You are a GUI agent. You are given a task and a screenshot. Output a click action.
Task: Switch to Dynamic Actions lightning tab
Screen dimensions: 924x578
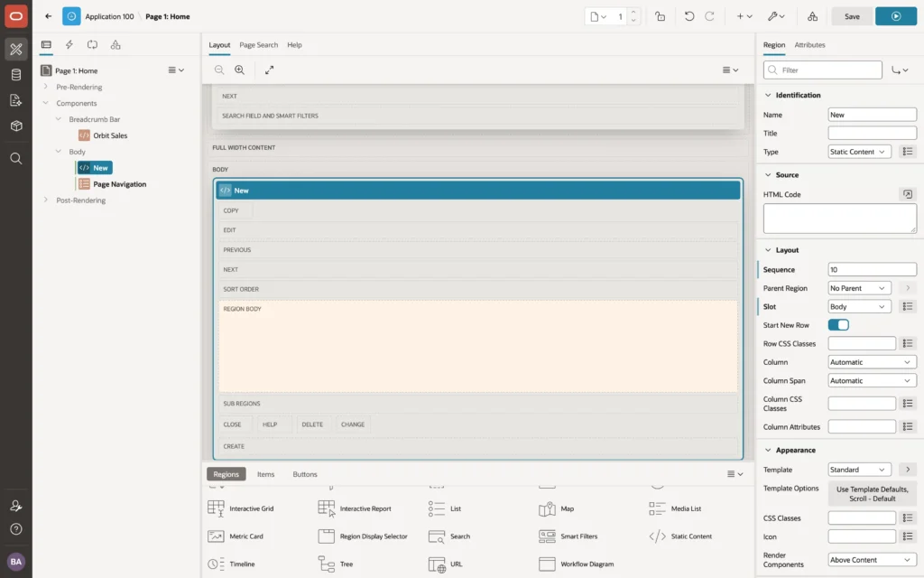pyautogui.click(x=69, y=44)
